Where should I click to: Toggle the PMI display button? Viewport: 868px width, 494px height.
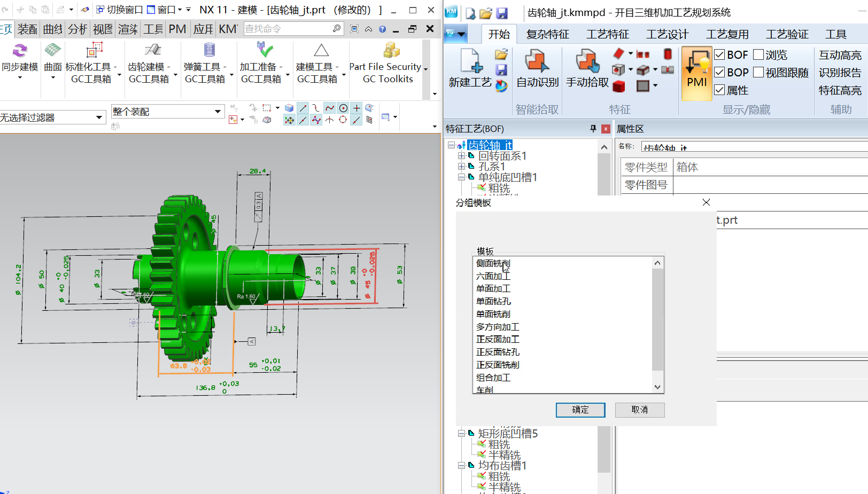point(696,73)
